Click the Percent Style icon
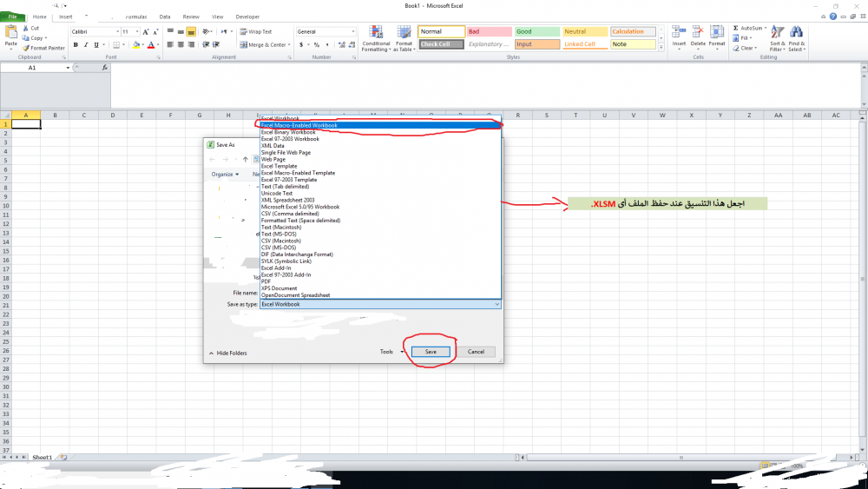This screenshot has height=489, width=868. [x=317, y=45]
